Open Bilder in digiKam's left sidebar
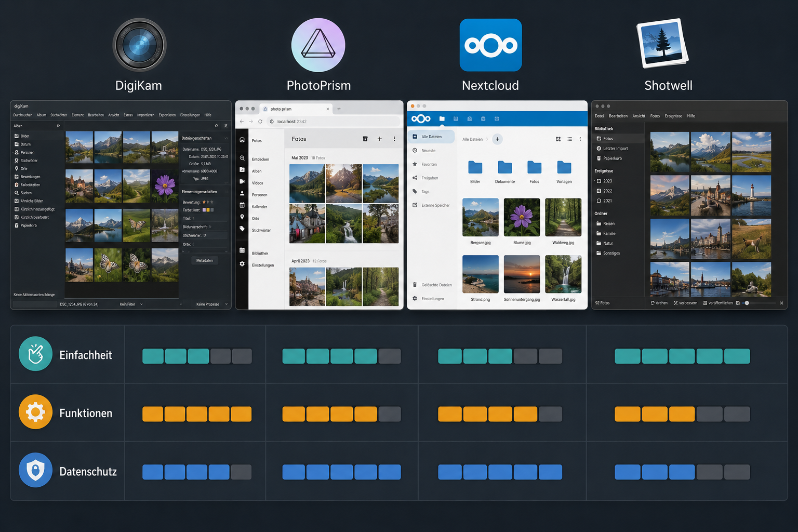The image size is (798, 532). (x=22, y=136)
